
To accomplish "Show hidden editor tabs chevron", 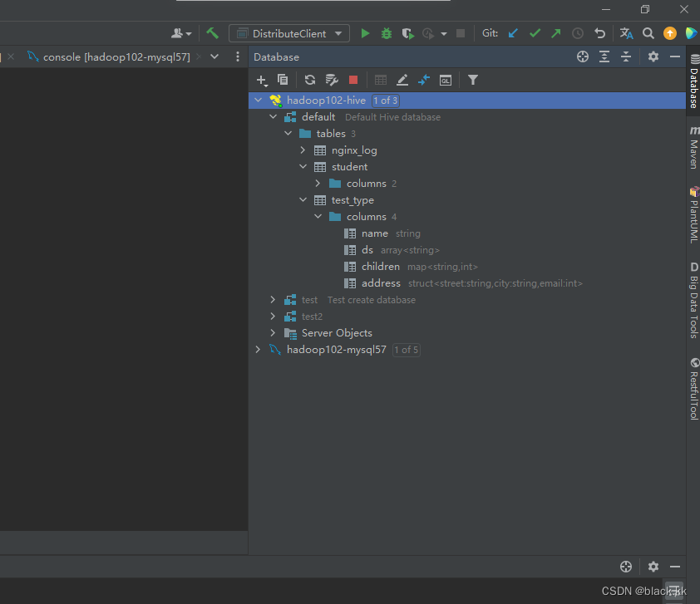I will [x=214, y=56].
